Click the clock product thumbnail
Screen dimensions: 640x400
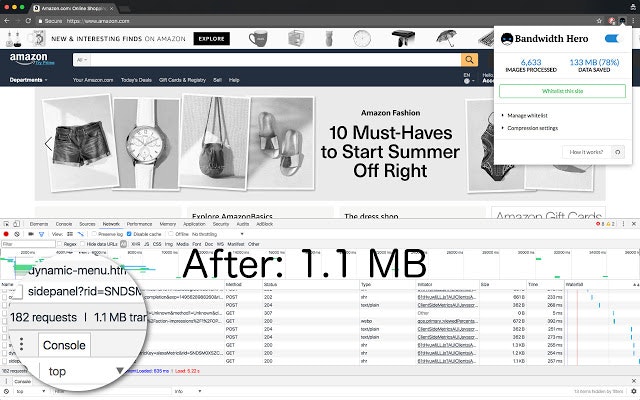362,39
